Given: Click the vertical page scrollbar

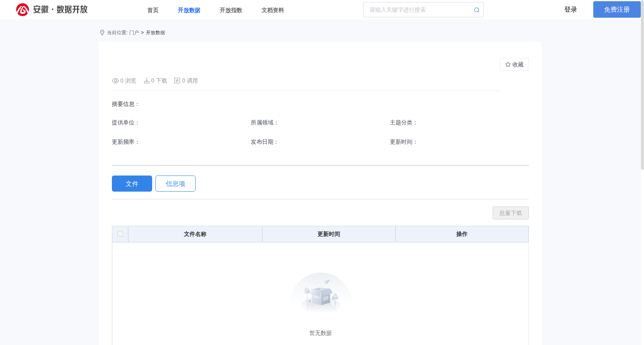Looking at the screenshot, I should coord(642,85).
